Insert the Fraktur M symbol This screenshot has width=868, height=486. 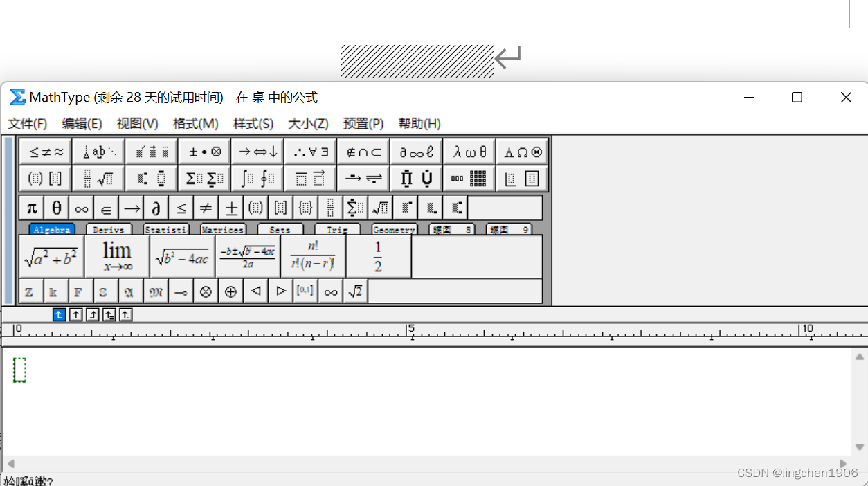[x=156, y=291]
